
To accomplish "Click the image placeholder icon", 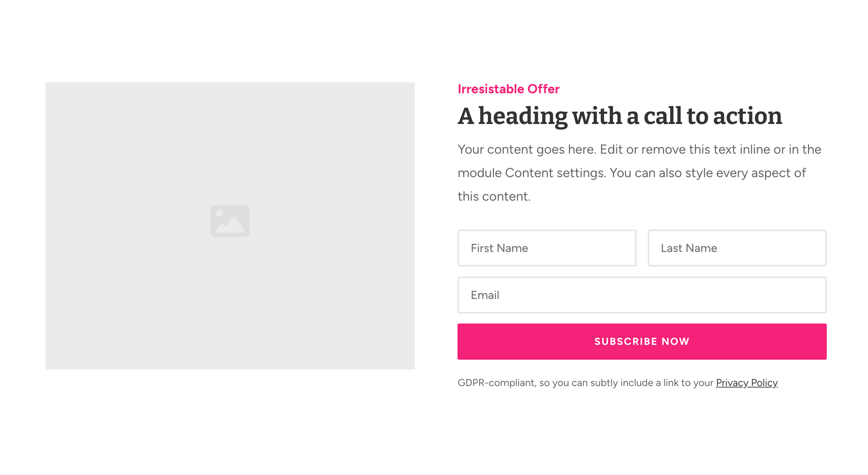I will point(230,221).
